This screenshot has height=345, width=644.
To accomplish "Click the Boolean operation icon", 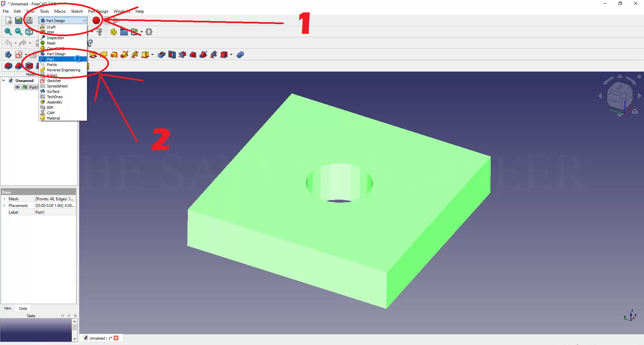I will pyautogui.click(x=240, y=55).
